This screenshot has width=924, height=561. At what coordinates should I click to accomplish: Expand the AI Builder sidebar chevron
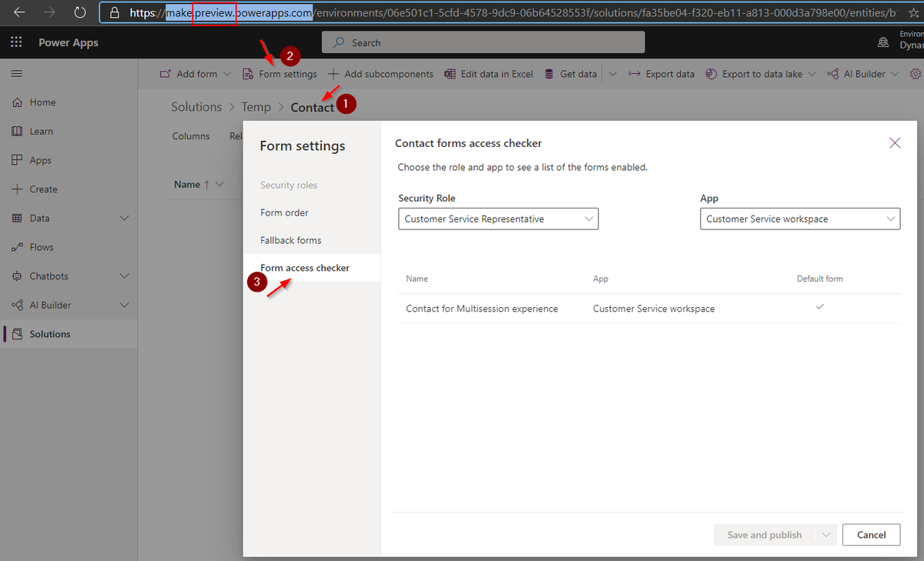pyautogui.click(x=125, y=306)
